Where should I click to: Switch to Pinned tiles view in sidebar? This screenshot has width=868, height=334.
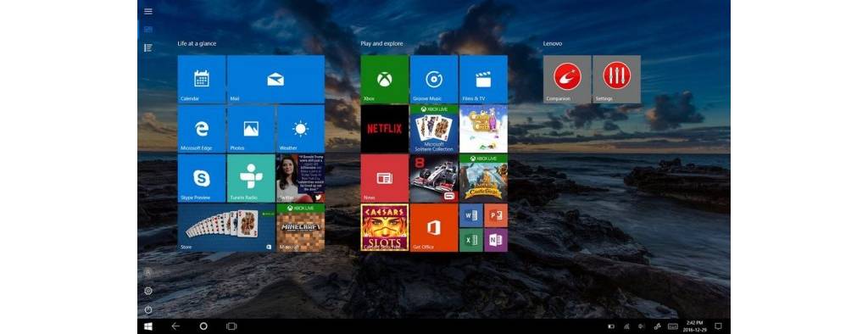[147, 30]
